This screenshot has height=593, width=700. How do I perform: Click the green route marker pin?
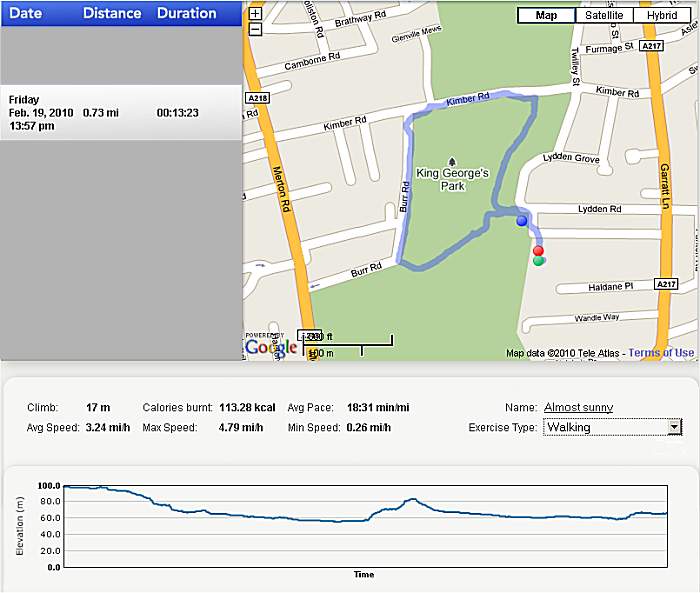(x=538, y=261)
